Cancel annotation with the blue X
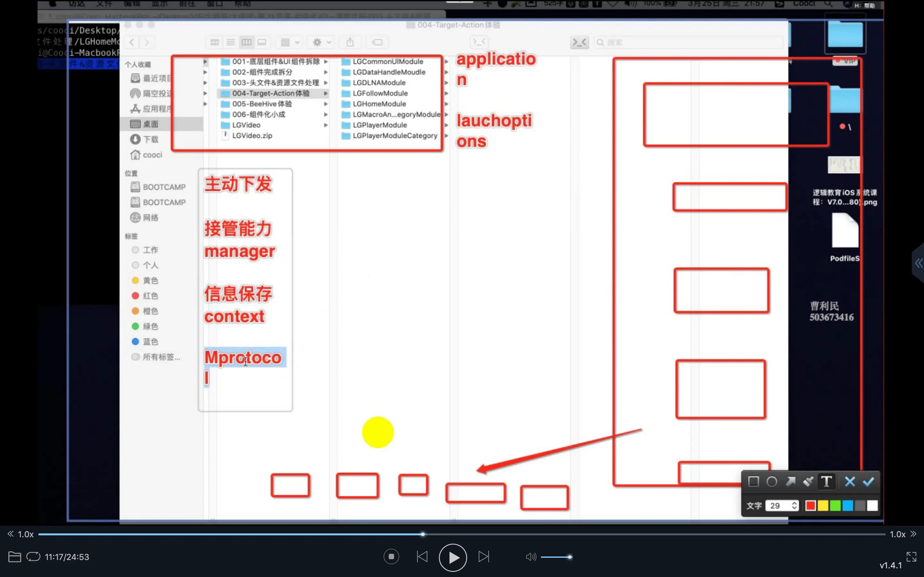The image size is (924, 577). click(850, 481)
